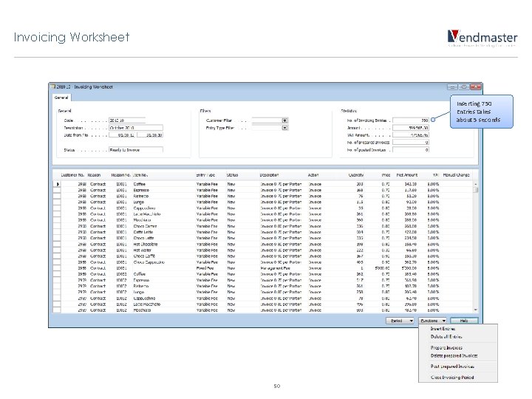Click 'Coffee' cell in Reason No. 10052 row

point(140,274)
